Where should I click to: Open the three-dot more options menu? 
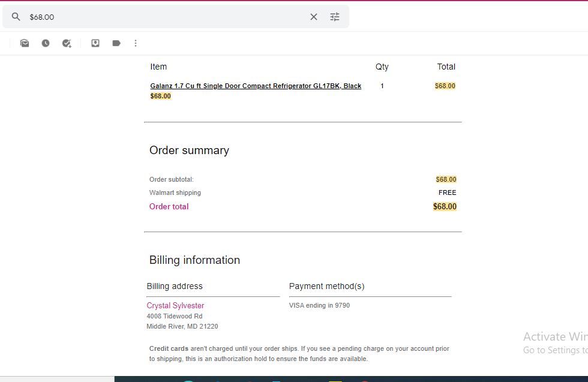point(136,43)
